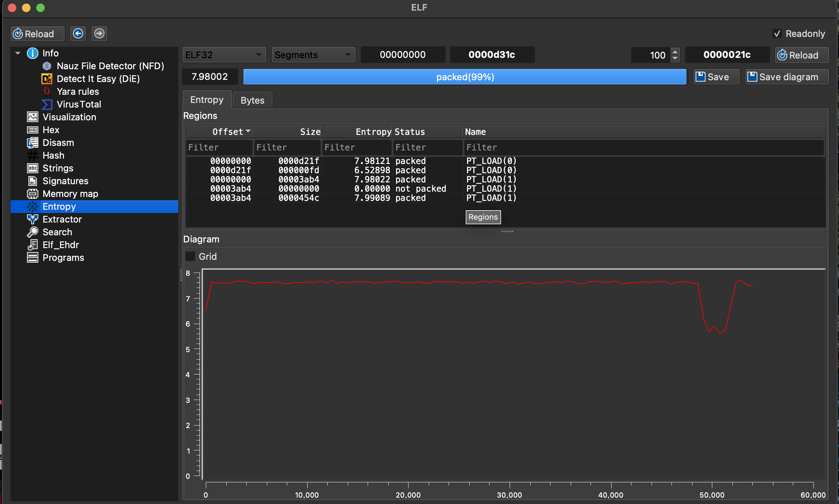This screenshot has width=839, height=504.
Task: Click the Offset filter field
Action: [x=219, y=147]
